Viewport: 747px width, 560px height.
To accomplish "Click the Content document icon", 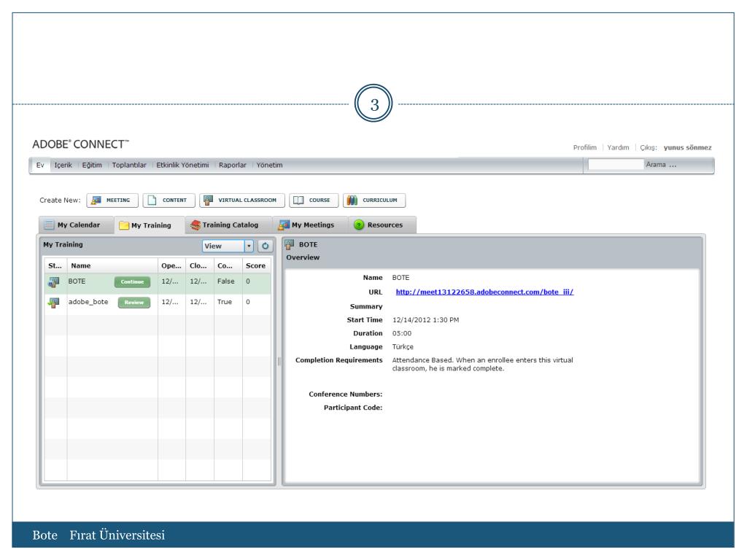I will [x=152, y=201].
